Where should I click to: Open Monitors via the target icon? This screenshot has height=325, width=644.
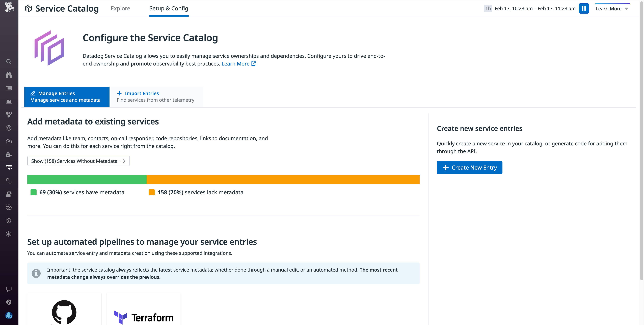pyautogui.click(x=9, y=128)
